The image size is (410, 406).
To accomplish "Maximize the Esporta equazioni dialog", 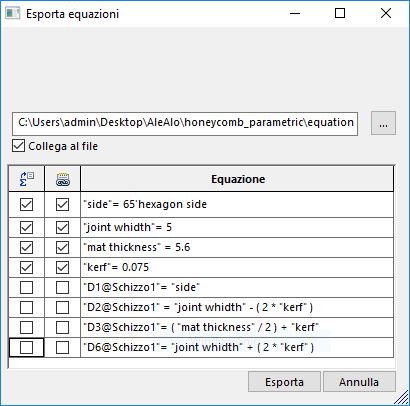I will [x=340, y=13].
